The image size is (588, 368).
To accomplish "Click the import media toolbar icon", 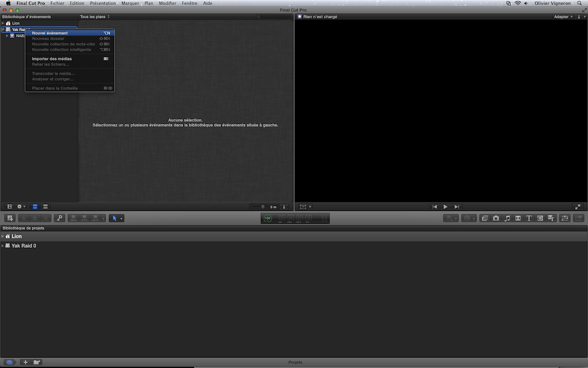I will 10,218.
